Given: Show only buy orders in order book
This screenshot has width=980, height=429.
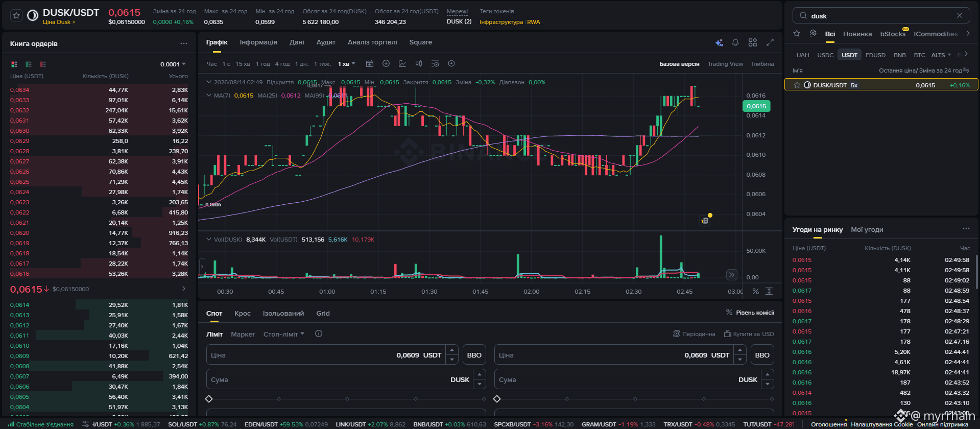Looking at the screenshot, I should (x=29, y=64).
